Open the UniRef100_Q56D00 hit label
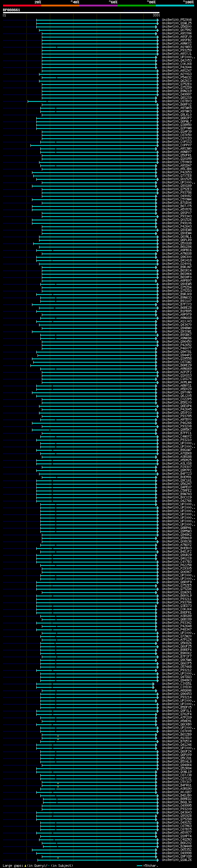This screenshot has height=868, width=197. click(x=177, y=26)
